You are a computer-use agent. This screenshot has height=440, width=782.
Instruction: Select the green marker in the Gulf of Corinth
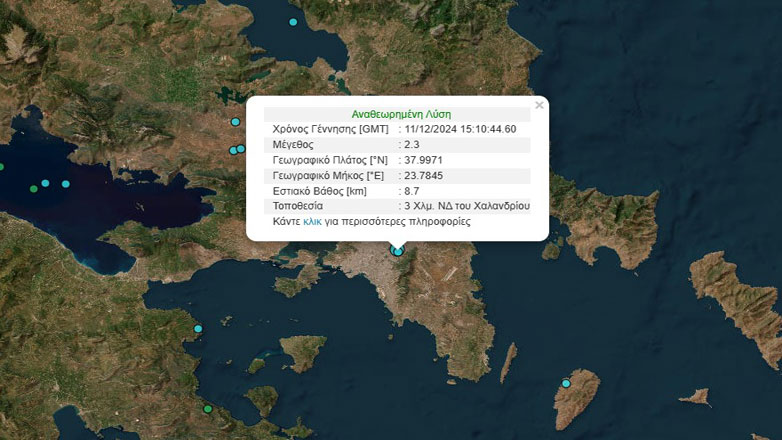(33, 189)
